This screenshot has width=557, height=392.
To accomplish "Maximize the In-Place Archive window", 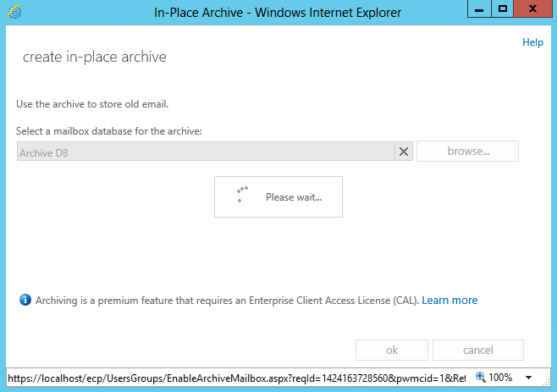I will coord(502,8).
